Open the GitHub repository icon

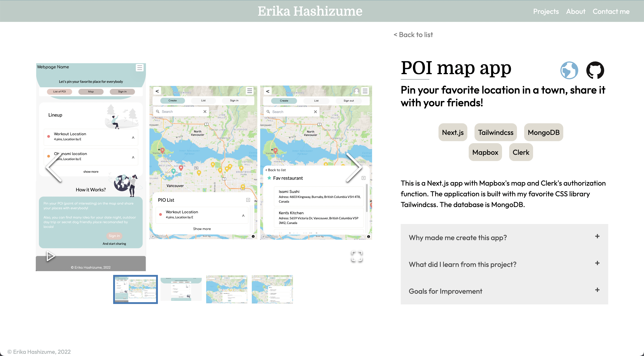[x=595, y=70]
